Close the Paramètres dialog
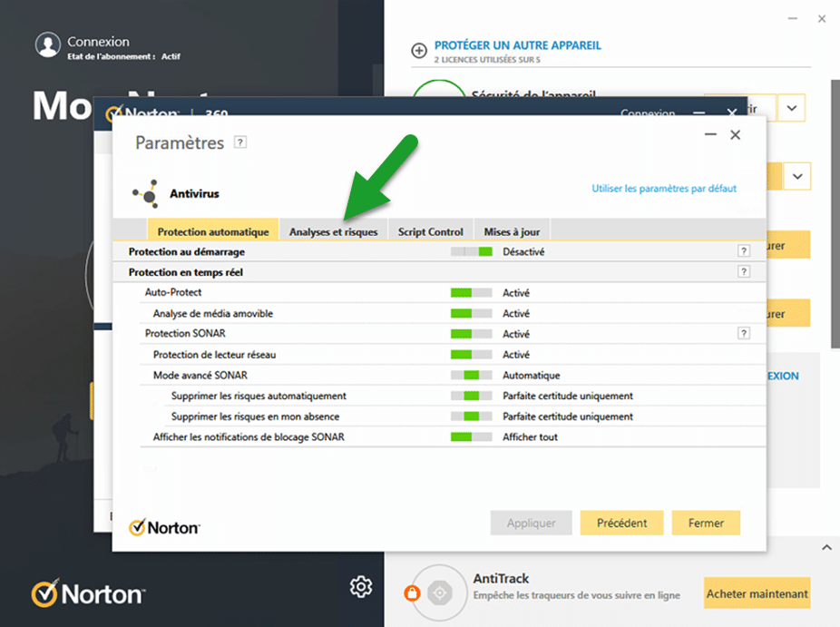The image size is (840, 627). click(x=736, y=134)
